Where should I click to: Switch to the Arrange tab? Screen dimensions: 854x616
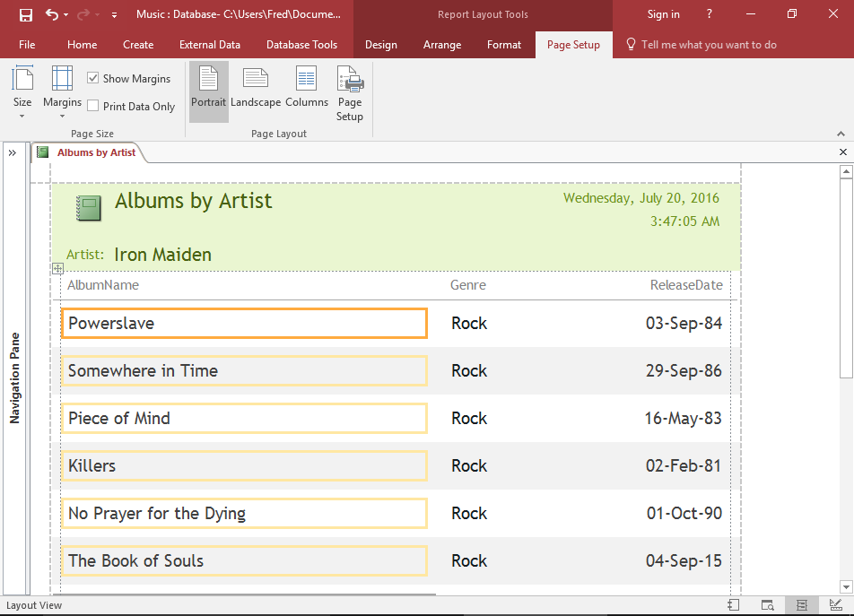pos(441,45)
